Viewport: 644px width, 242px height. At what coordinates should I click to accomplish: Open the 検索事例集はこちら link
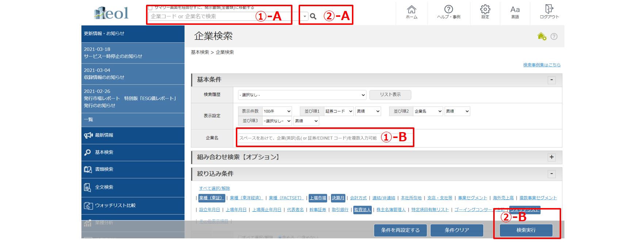click(x=541, y=65)
